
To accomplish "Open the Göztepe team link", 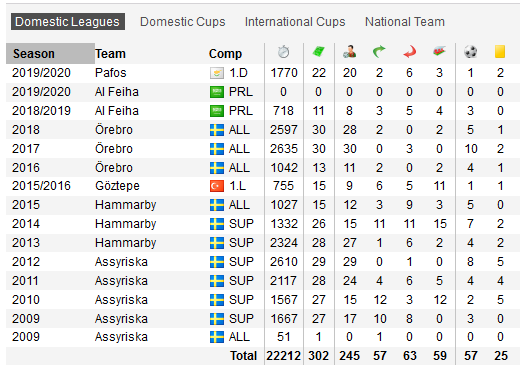I will [117, 186].
